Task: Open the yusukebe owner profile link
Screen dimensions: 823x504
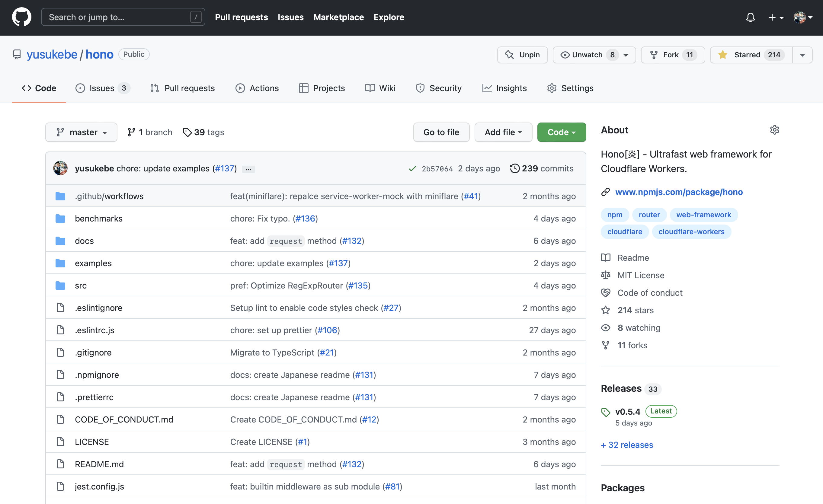Action: 52,54
